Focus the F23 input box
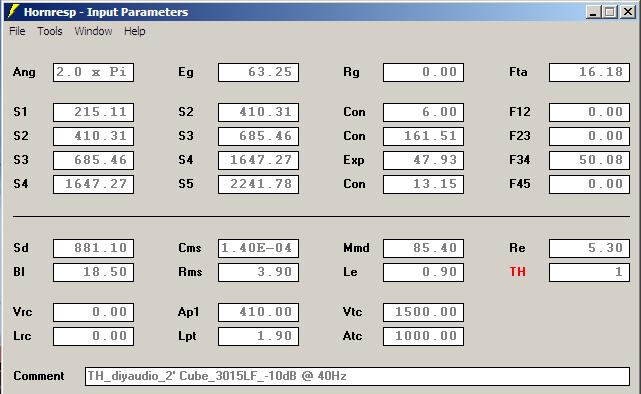This screenshot has height=394, width=641. click(589, 136)
